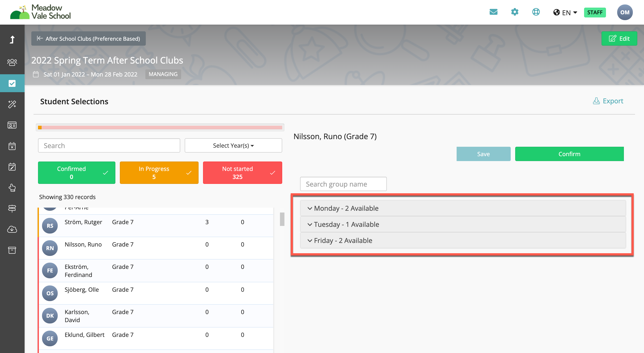Open the ID card sidebar icon
The image size is (644, 353).
12,125
